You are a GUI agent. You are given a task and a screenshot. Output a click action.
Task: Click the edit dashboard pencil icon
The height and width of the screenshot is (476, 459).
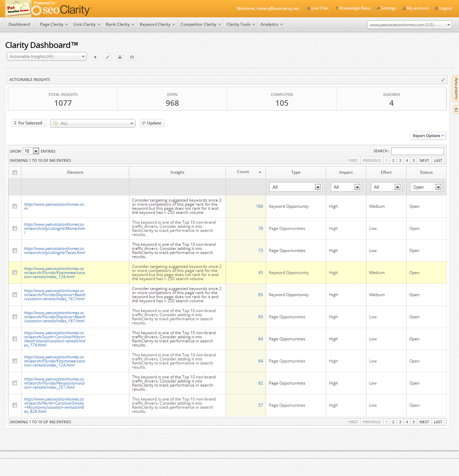click(108, 57)
